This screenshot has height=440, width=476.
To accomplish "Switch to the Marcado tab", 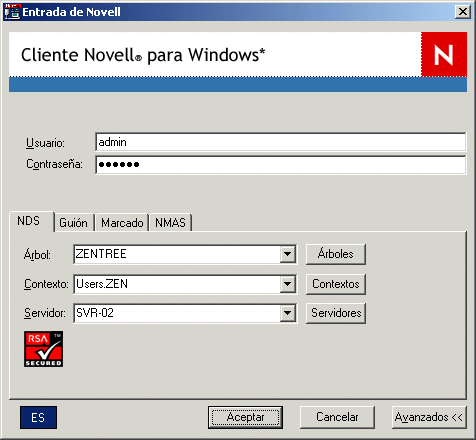I will pyautogui.click(x=122, y=223).
